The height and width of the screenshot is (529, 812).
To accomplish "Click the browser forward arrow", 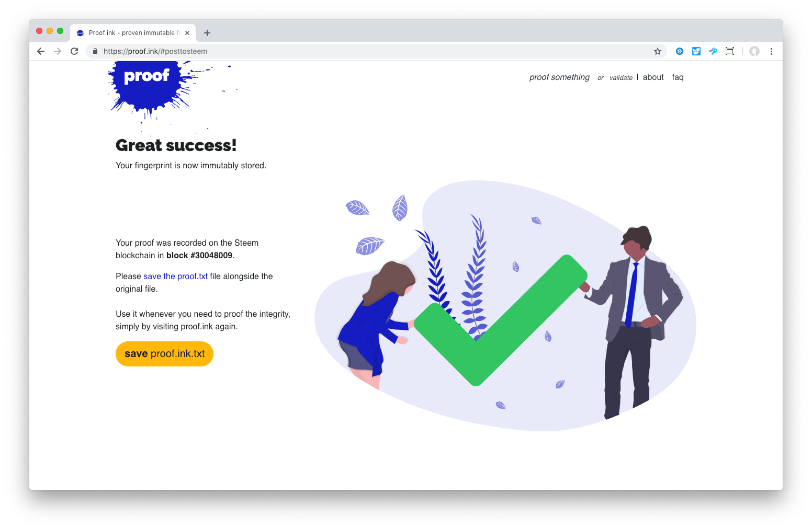I will pos(58,51).
